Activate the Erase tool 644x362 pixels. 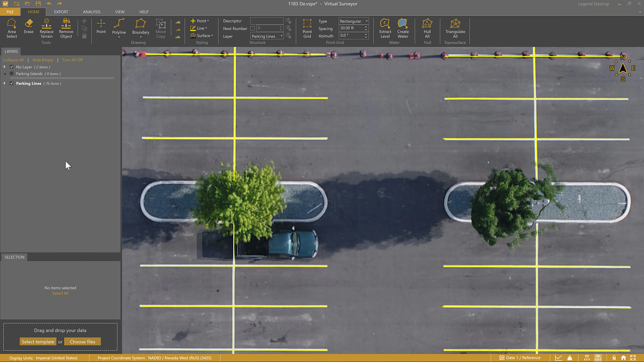[x=29, y=26]
